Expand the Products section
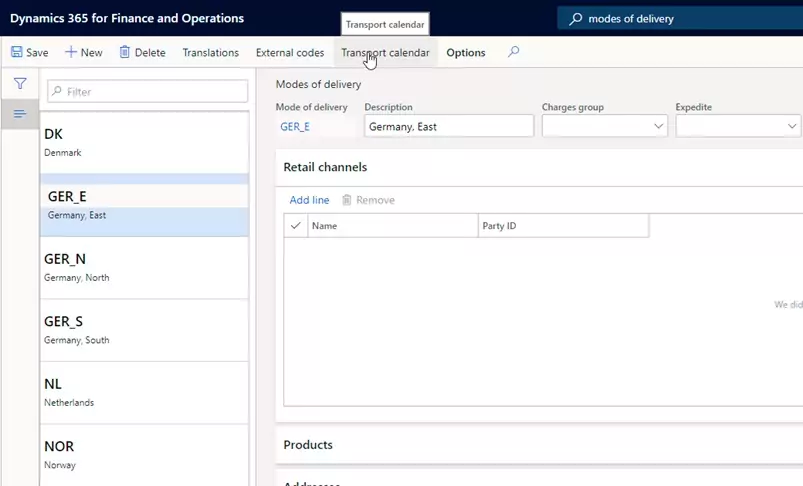The image size is (803, 486). pos(539,445)
